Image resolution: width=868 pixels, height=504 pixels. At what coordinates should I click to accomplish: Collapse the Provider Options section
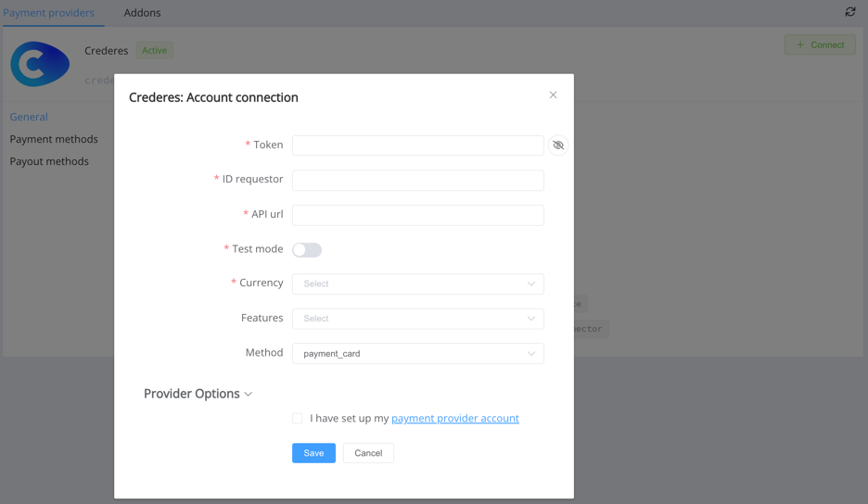pos(198,394)
